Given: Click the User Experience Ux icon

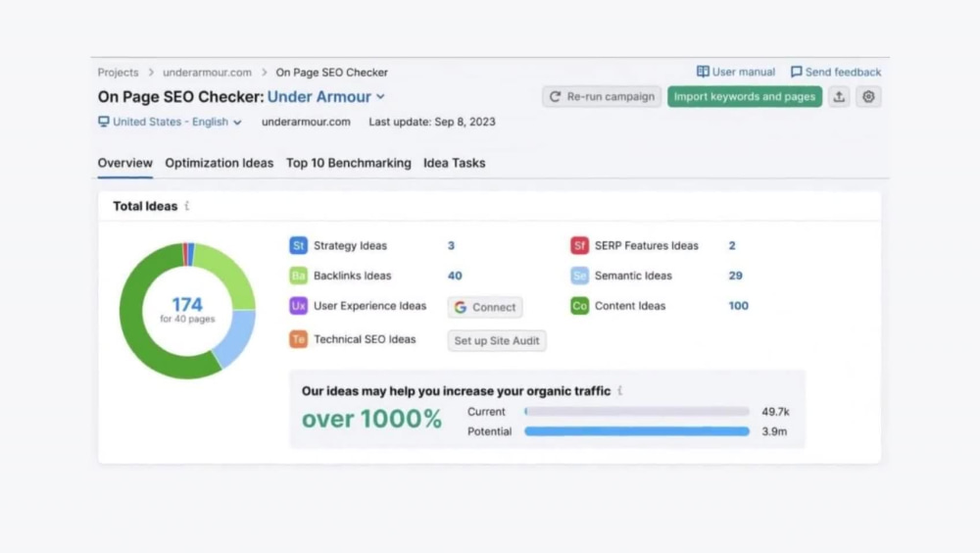Looking at the screenshot, I should tap(298, 306).
